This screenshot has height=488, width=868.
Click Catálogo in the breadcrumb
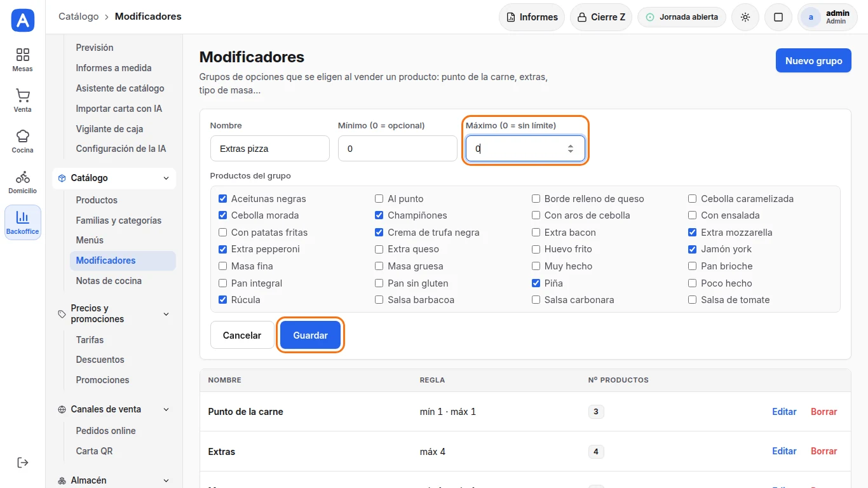79,17
